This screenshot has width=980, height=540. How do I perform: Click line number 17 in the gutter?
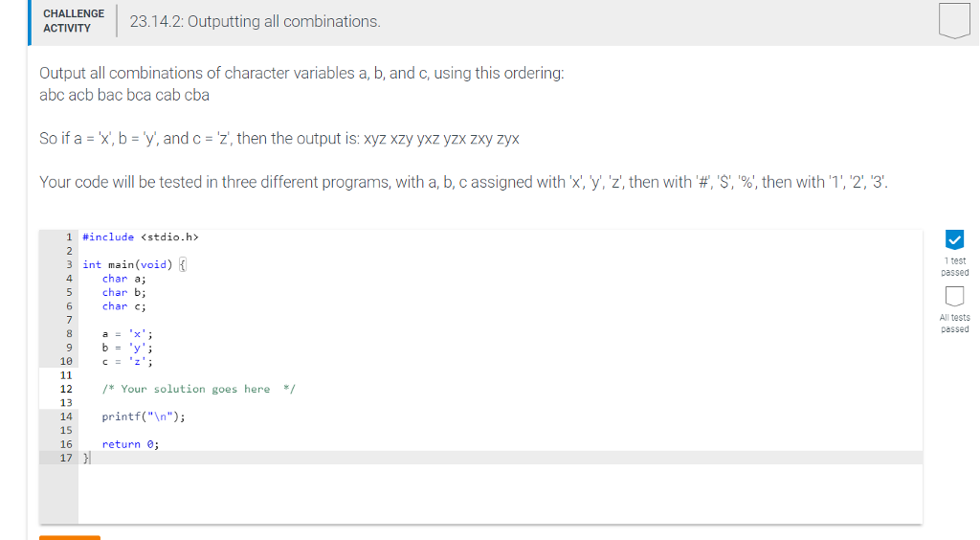(66, 458)
